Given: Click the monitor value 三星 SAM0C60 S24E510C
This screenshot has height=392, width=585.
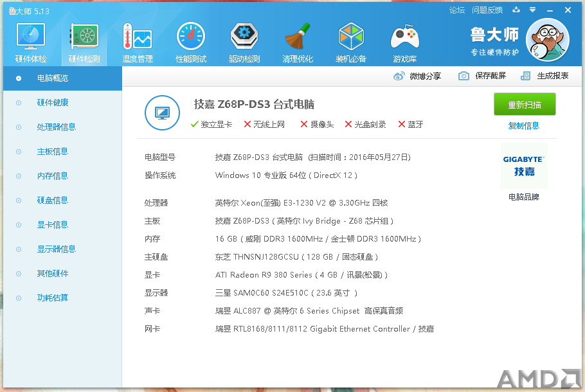Looking at the screenshot, I should coord(286,293).
